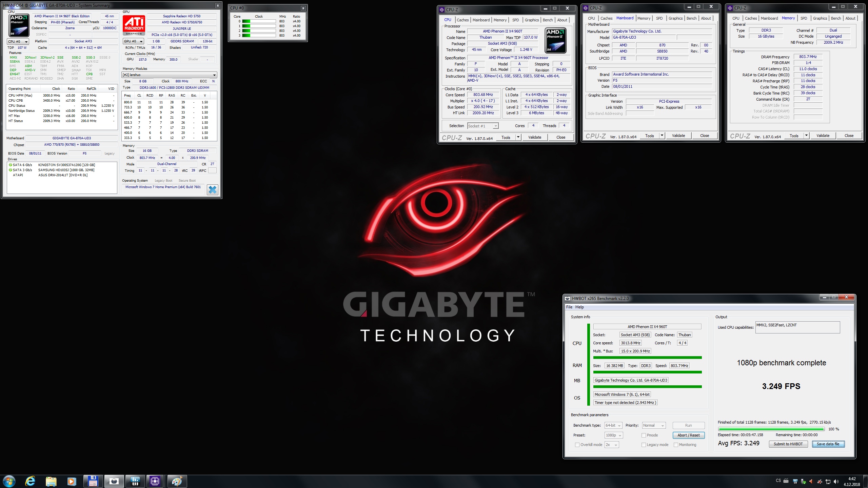Switch to the blue floppy-disk 64 taskbar app
Screen dimensions: 868x488
click(93, 481)
